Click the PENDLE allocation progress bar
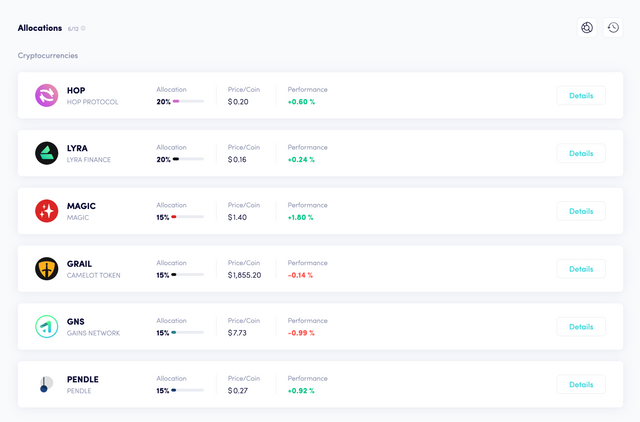Image resolution: width=640 pixels, height=422 pixels. (x=187, y=391)
